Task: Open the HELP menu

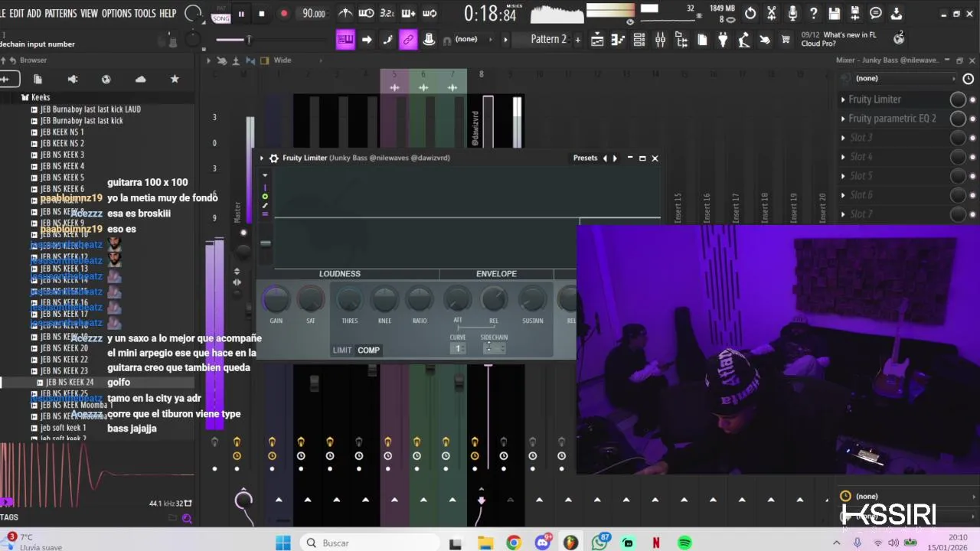Action: pos(168,13)
